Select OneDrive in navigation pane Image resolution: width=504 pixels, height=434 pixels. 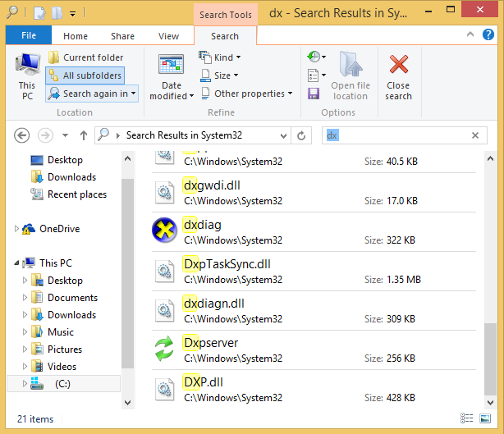[52, 229]
